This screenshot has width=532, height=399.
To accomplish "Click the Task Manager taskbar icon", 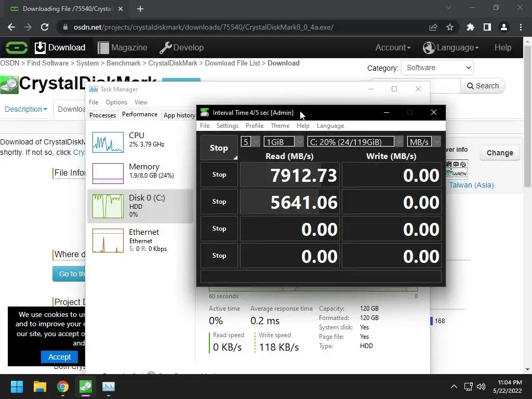I will tap(109, 387).
